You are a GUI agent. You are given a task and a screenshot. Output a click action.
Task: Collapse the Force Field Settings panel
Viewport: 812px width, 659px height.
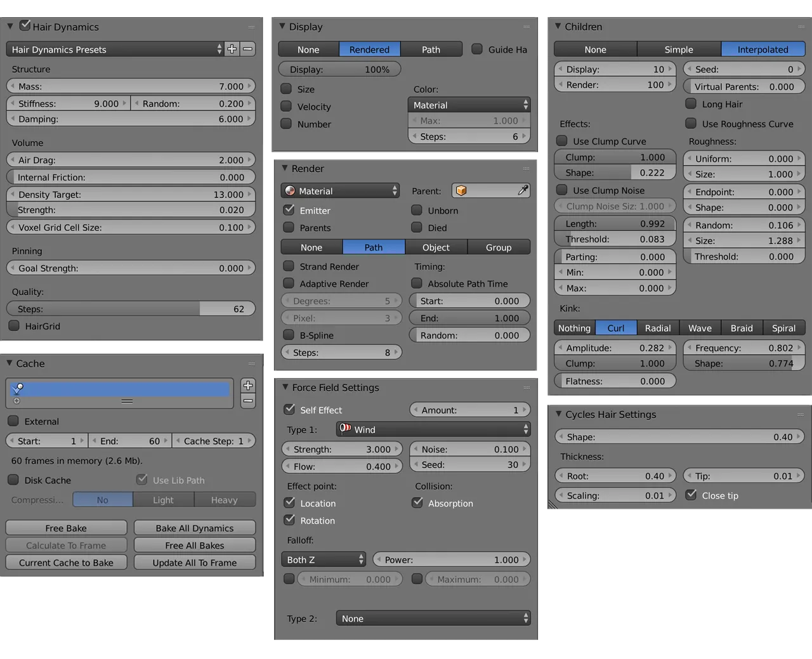[x=285, y=387]
